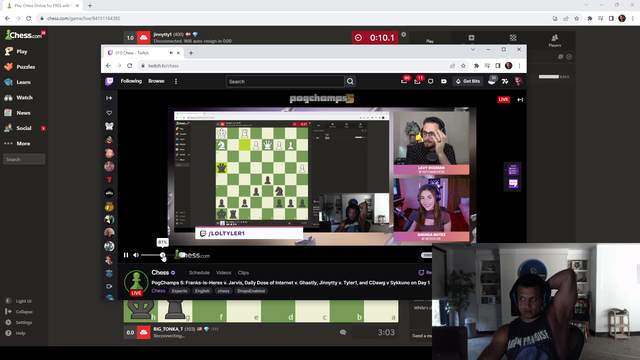Click the Chess channel avatar with LIVE badge
Image resolution: width=640 pixels, height=360 pixels.
[x=136, y=282]
